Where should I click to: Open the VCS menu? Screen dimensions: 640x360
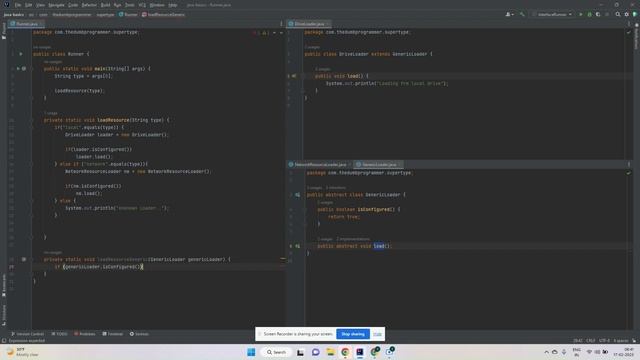coord(142,5)
